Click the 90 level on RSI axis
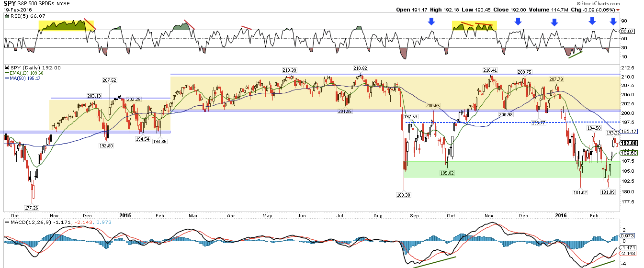The image size is (644, 268). 623,21
